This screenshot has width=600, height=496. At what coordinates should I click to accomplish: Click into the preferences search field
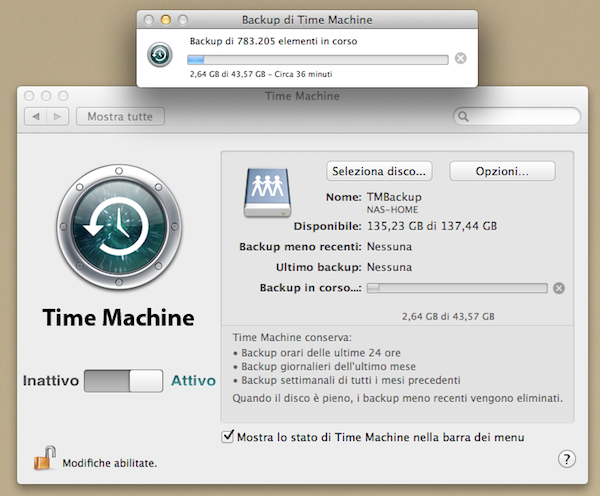[520, 117]
